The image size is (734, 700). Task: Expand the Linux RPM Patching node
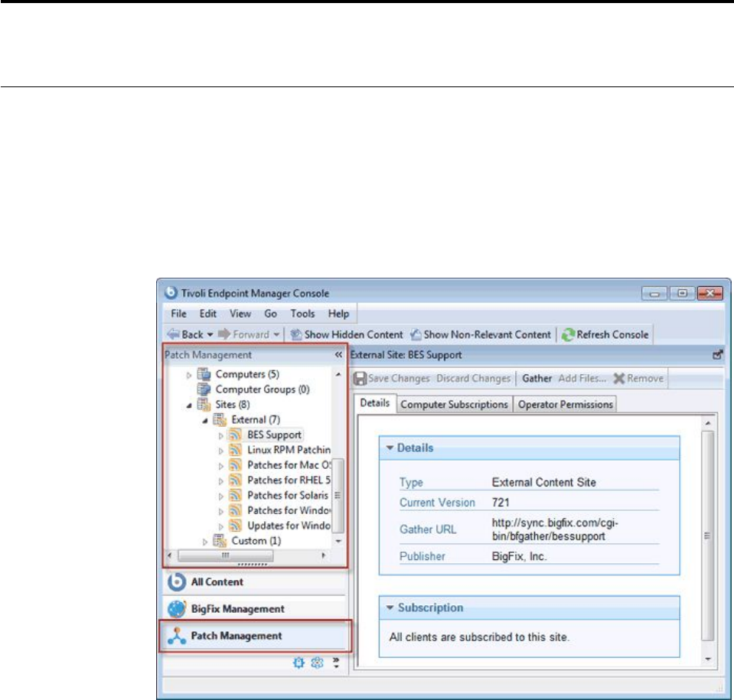tap(221, 451)
